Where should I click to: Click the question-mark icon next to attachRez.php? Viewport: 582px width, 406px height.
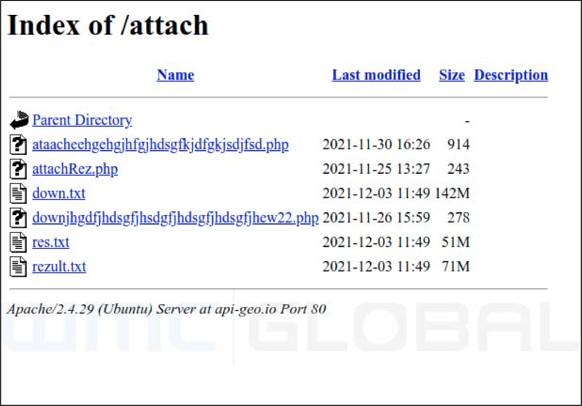pyautogui.click(x=18, y=169)
